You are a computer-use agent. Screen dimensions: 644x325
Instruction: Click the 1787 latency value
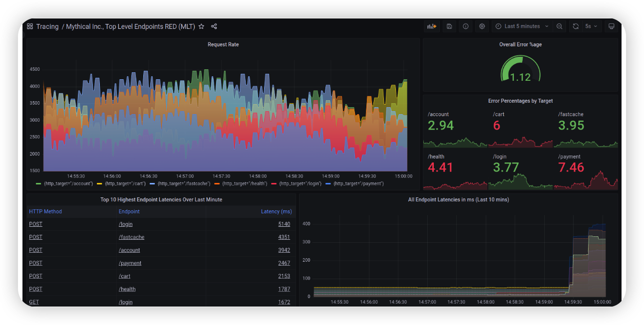click(284, 289)
